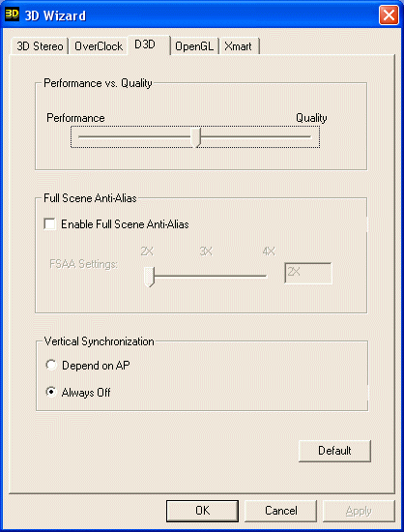Click the FSAA Settings slider thumb

tap(149, 276)
